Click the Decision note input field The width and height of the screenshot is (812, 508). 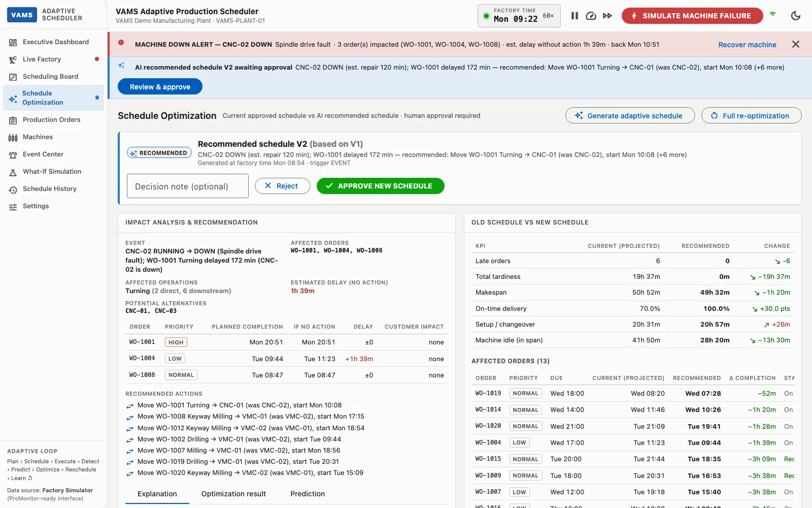[x=187, y=186]
